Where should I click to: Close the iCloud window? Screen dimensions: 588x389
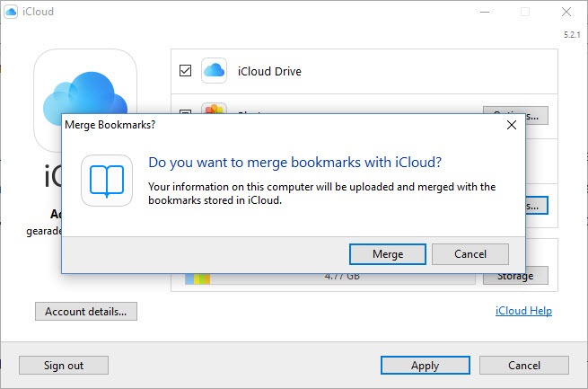tap(566, 12)
